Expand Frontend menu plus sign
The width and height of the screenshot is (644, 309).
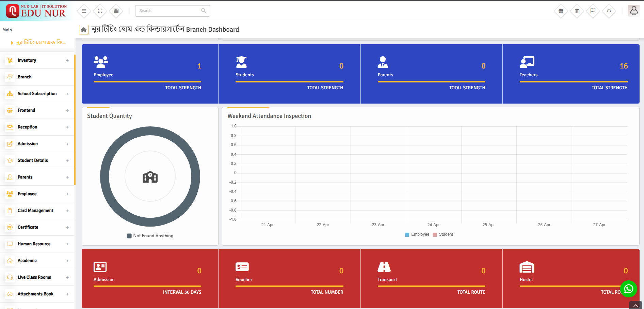point(67,111)
